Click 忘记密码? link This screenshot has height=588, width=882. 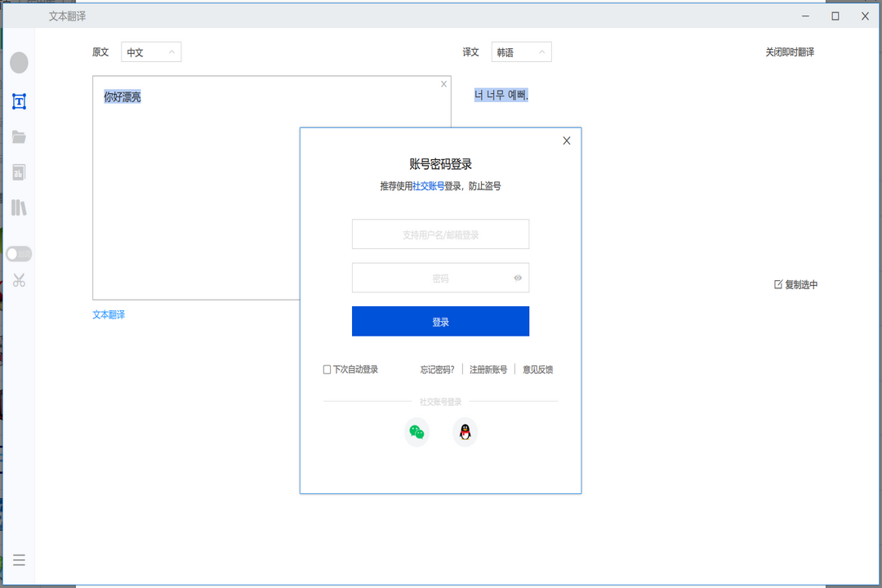437,369
